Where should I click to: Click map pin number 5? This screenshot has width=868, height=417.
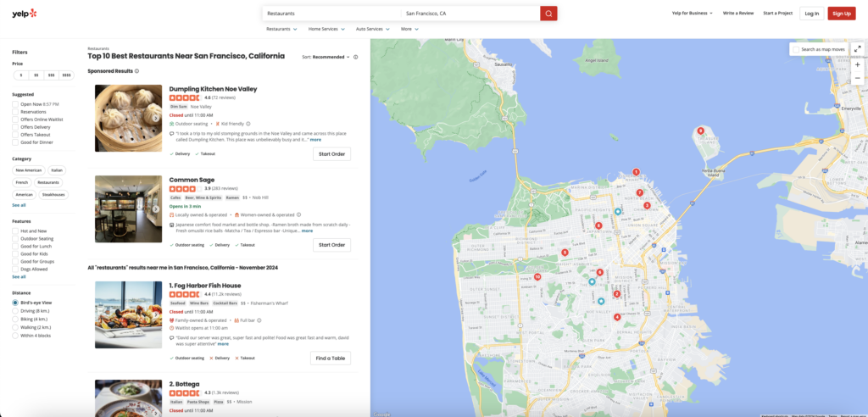pos(565,253)
